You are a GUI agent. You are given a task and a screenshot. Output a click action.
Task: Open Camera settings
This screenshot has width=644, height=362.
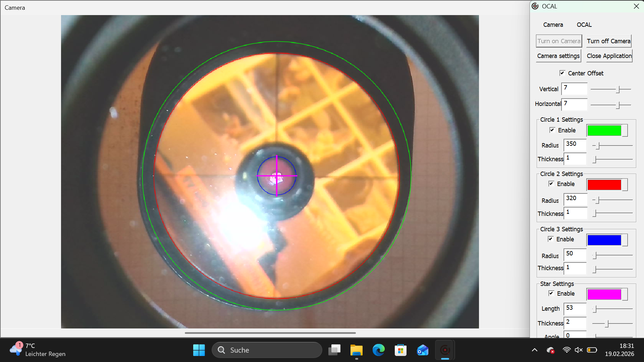click(x=558, y=56)
